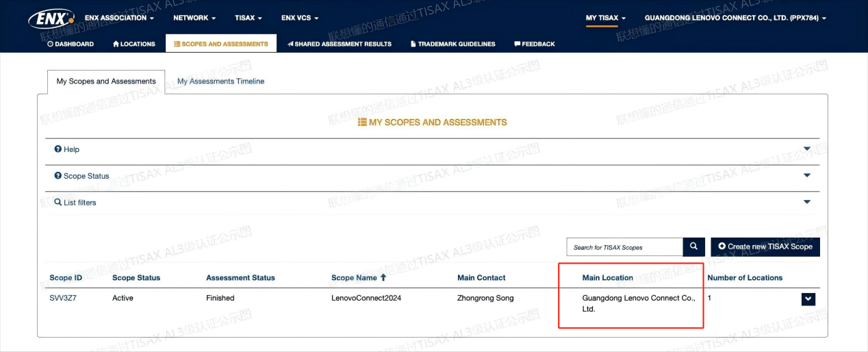Screen dimensions: 868x352
Task: Open the Network dropdown menu
Action: (194, 18)
